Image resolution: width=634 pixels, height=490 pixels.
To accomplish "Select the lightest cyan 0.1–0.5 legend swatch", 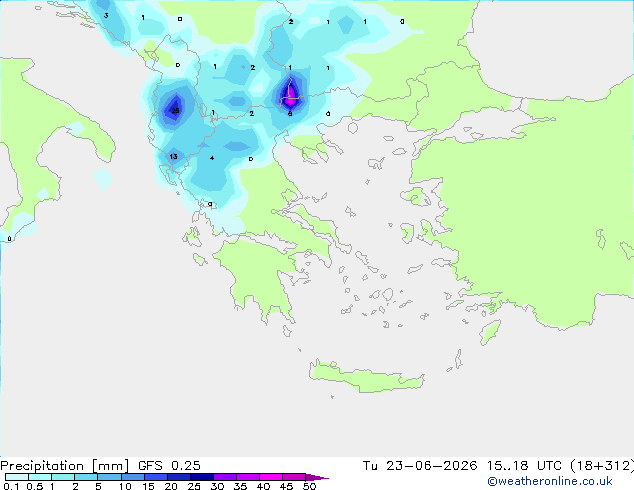I will pos(17,477).
